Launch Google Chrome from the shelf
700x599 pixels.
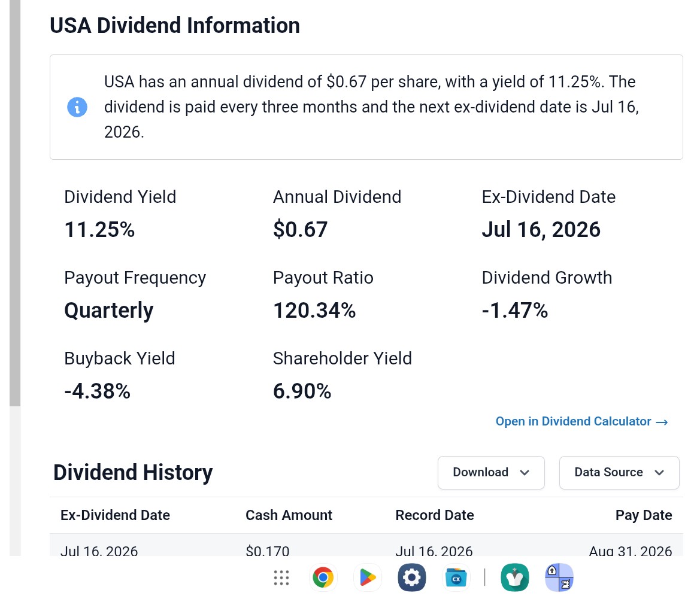323,577
